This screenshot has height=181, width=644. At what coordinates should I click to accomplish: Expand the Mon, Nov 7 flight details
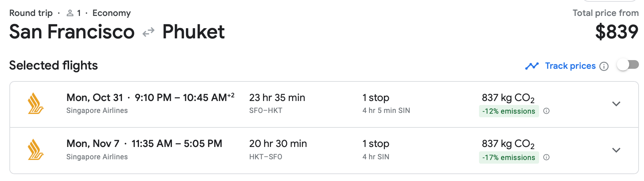(616, 150)
